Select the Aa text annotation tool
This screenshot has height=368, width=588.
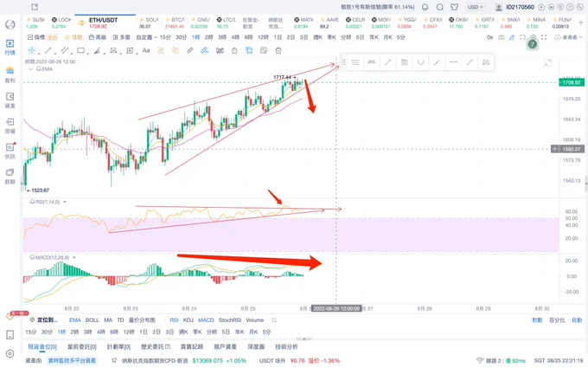146,50
